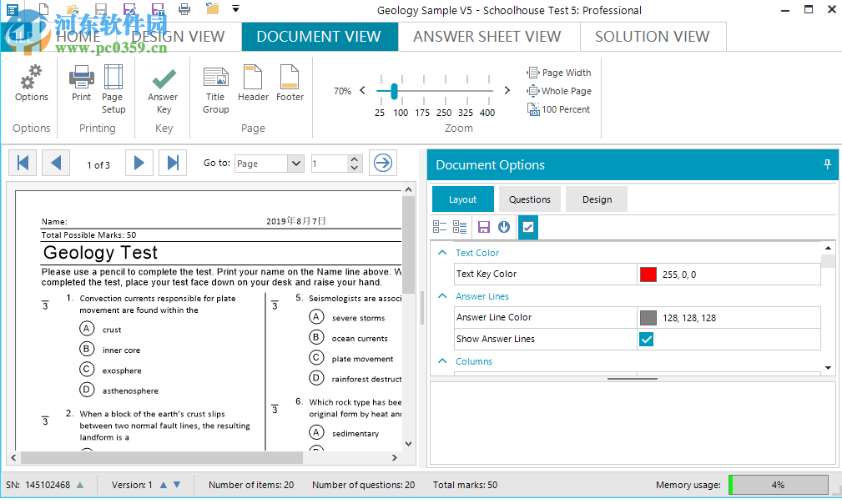Increase zoom with right arrow
842x504 pixels.
pos(507,90)
